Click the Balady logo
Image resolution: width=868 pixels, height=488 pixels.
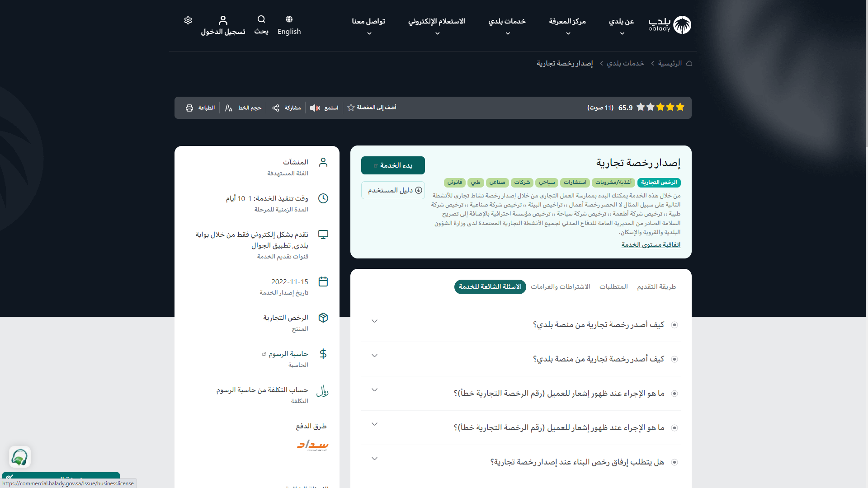[670, 25]
